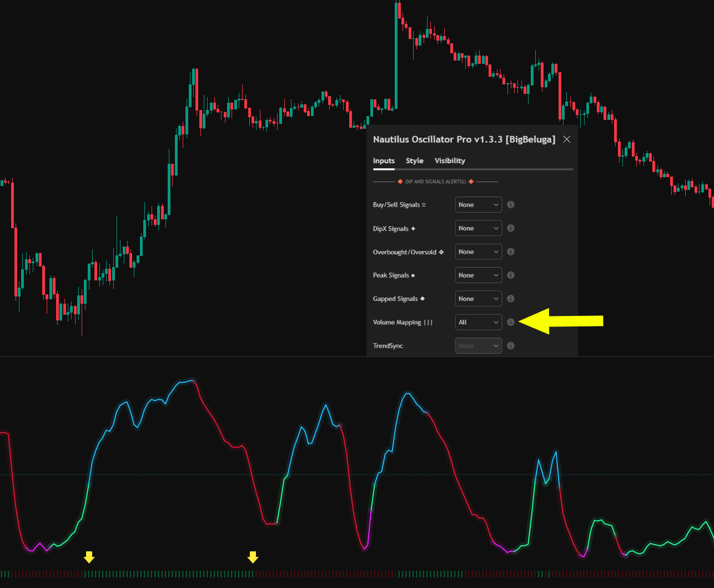This screenshot has height=588, width=714.
Task: Click the Volume Mapping label
Action: (403, 323)
